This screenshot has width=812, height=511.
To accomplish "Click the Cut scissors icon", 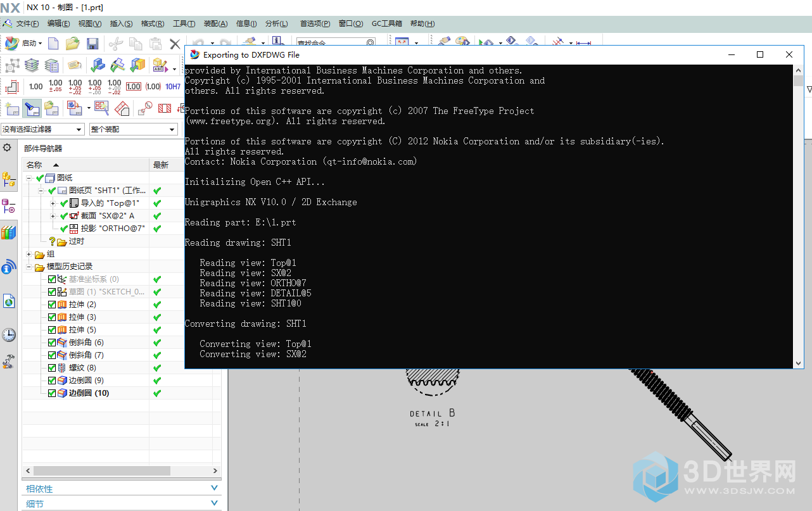I will (115, 44).
